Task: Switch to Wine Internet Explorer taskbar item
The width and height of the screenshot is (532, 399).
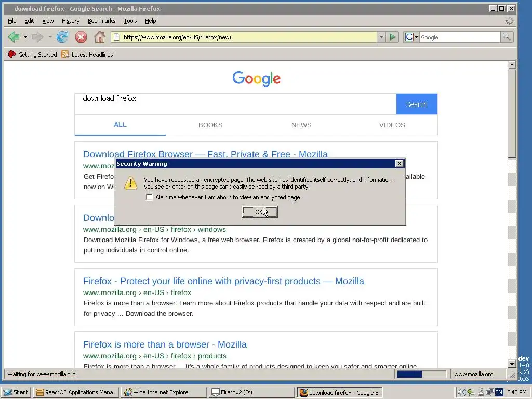Action: point(164,392)
